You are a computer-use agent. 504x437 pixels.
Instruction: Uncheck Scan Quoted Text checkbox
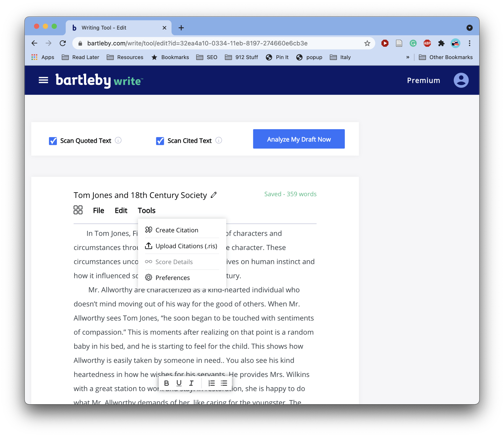(x=53, y=141)
